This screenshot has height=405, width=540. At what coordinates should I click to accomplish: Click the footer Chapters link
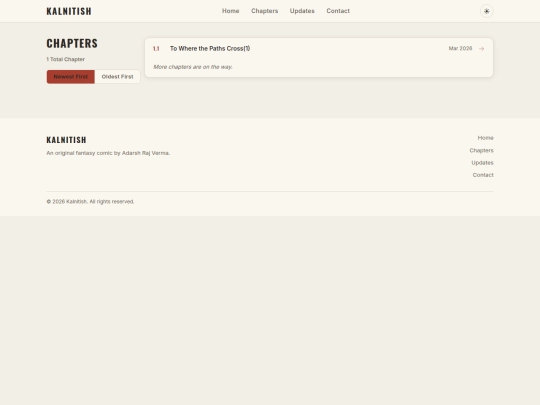481,150
